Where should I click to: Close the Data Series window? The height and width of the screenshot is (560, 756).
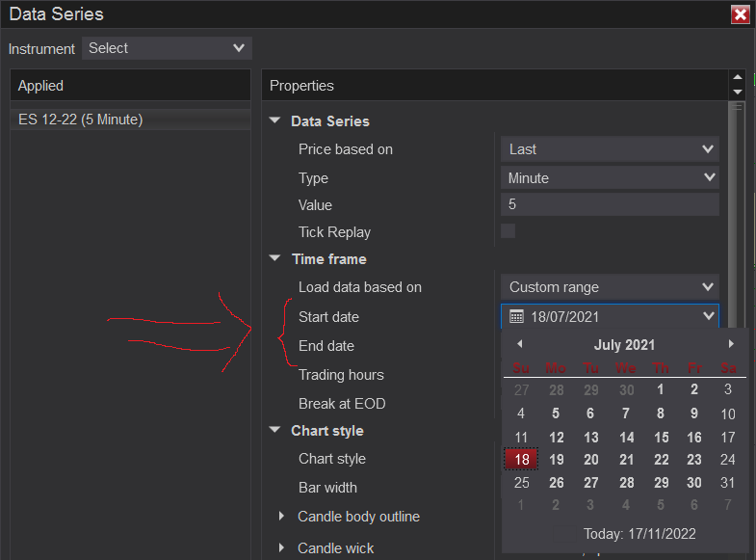[740, 14]
